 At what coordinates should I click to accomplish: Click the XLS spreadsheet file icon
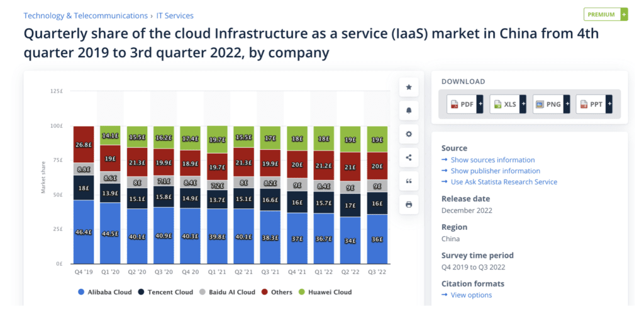tap(497, 105)
